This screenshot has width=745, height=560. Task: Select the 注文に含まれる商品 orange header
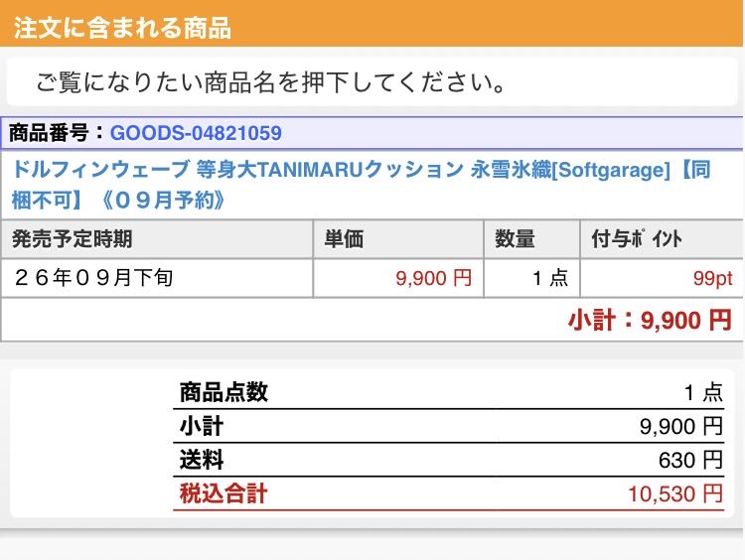point(372,24)
